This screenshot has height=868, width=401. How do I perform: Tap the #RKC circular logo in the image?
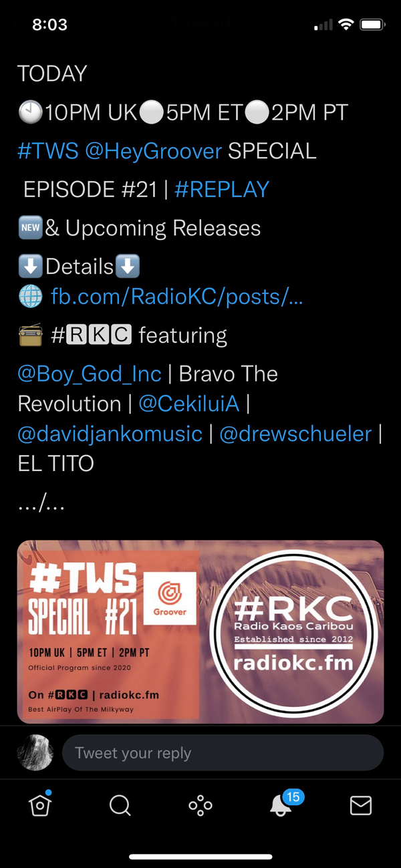click(294, 632)
